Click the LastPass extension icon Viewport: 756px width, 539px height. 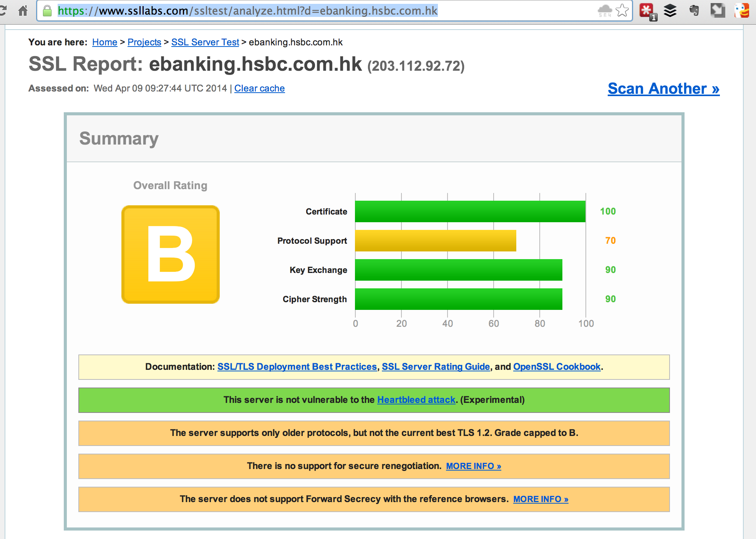[647, 11]
